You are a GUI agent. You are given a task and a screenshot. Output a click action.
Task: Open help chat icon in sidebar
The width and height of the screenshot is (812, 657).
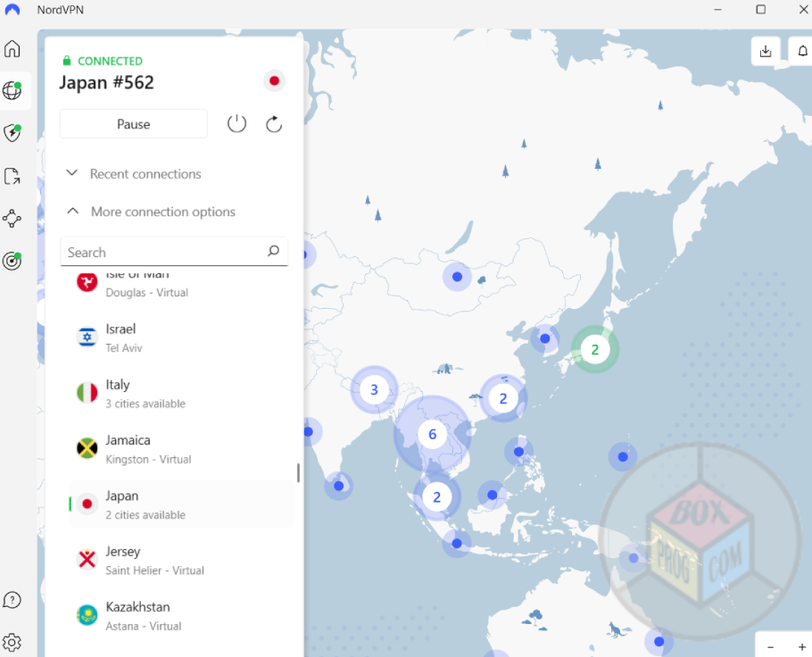12,600
